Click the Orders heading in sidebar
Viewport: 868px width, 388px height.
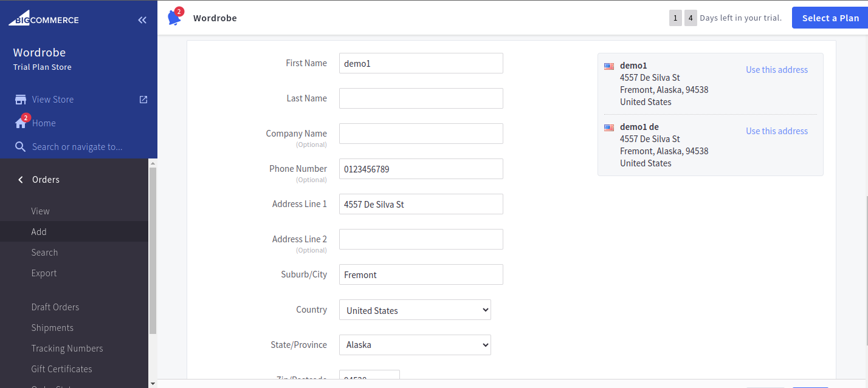(46, 180)
